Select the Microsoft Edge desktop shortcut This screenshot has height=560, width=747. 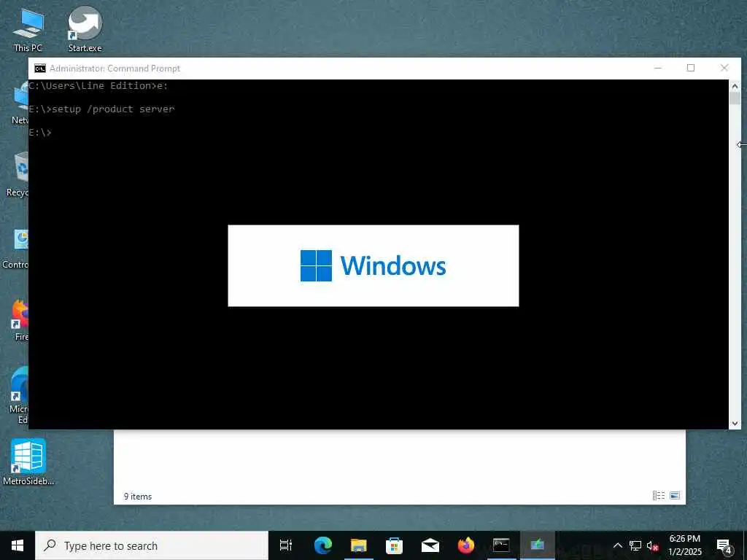[x=19, y=394]
